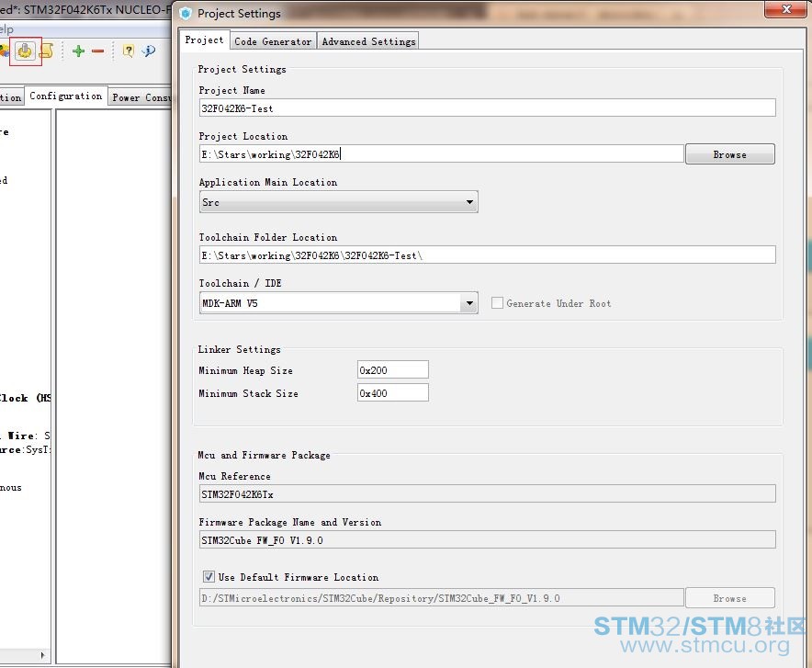Open Application Main Location dropdown
The height and width of the screenshot is (668, 812).
[339, 202]
